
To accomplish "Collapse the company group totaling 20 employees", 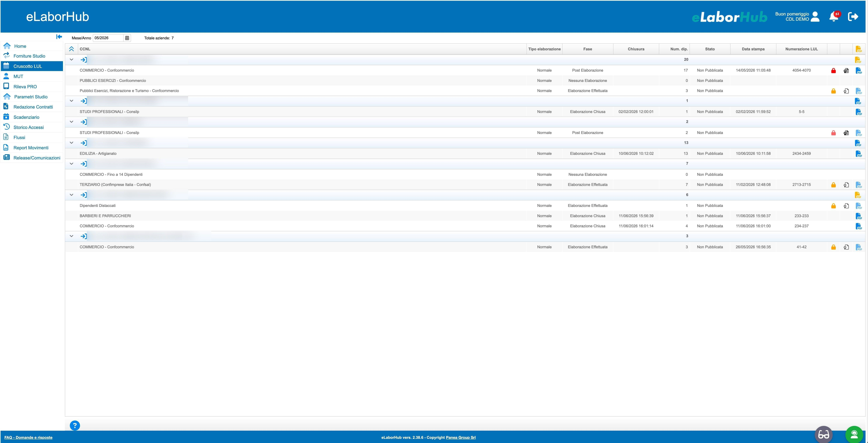I will tap(71, 60).
